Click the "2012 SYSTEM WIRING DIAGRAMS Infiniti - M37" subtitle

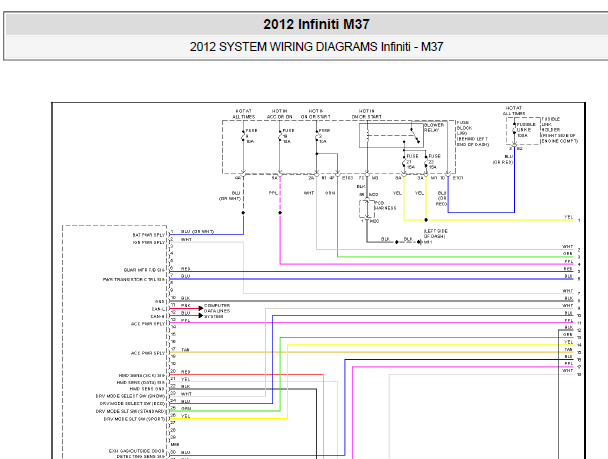click(x=316, y=47)
